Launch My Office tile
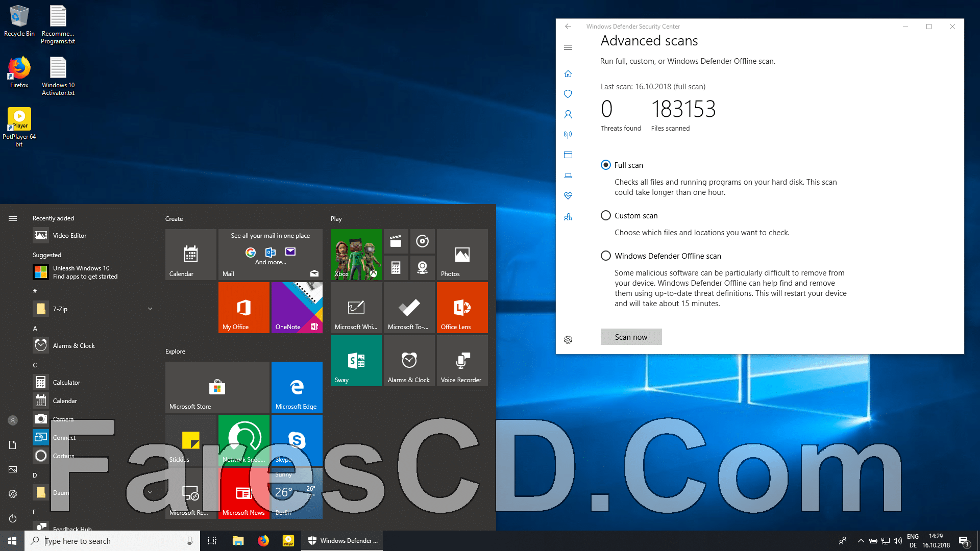This screenshot has height=551, width=980. (244, 308)
